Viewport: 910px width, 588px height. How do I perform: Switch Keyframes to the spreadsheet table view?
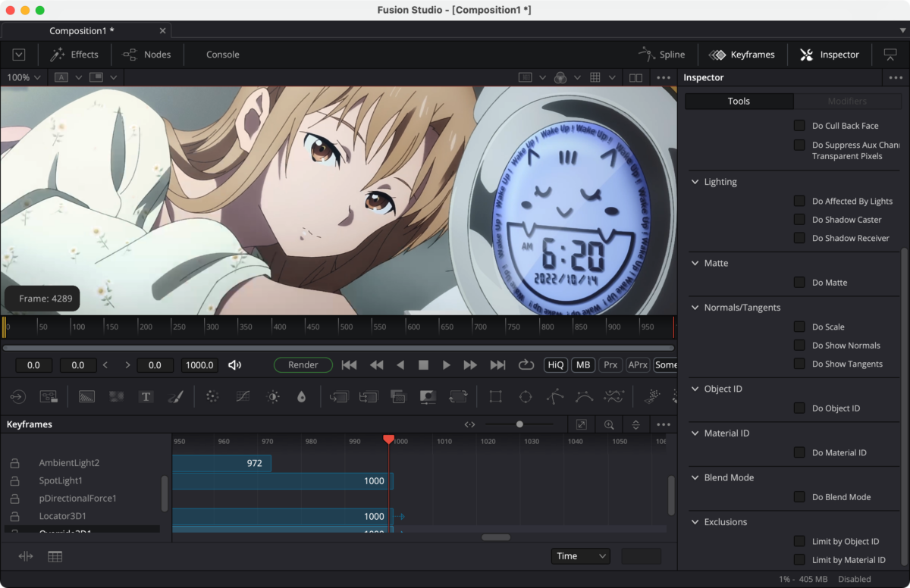[55, 556]
